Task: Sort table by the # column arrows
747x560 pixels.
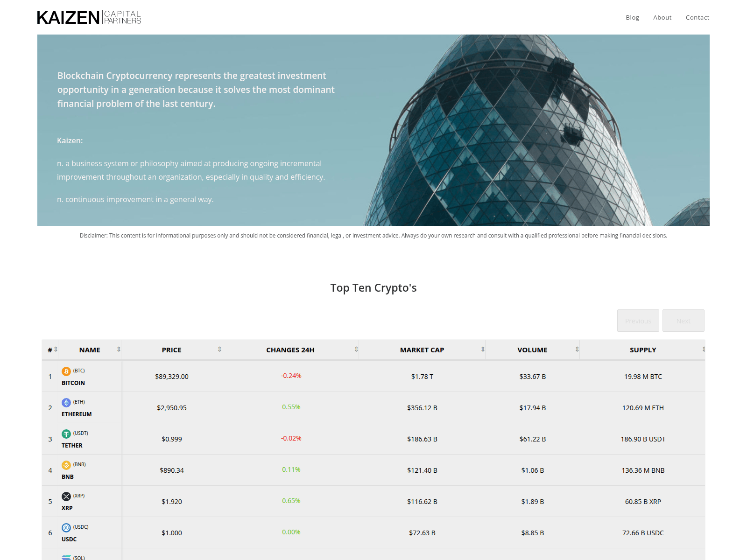Action: [56, 349]
